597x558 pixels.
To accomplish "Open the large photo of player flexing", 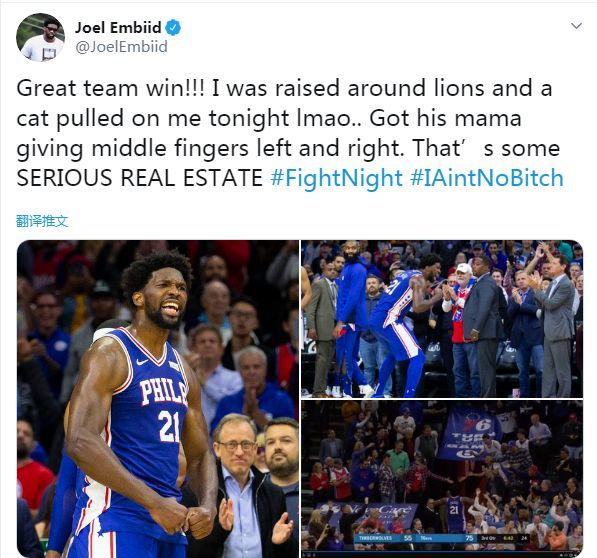I will coord(158,399).
